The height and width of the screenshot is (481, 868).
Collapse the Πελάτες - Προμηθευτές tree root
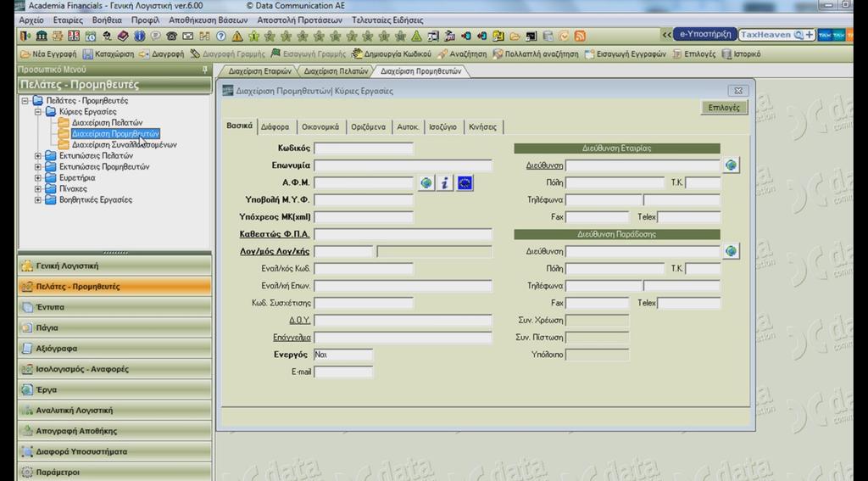[25, 101]
